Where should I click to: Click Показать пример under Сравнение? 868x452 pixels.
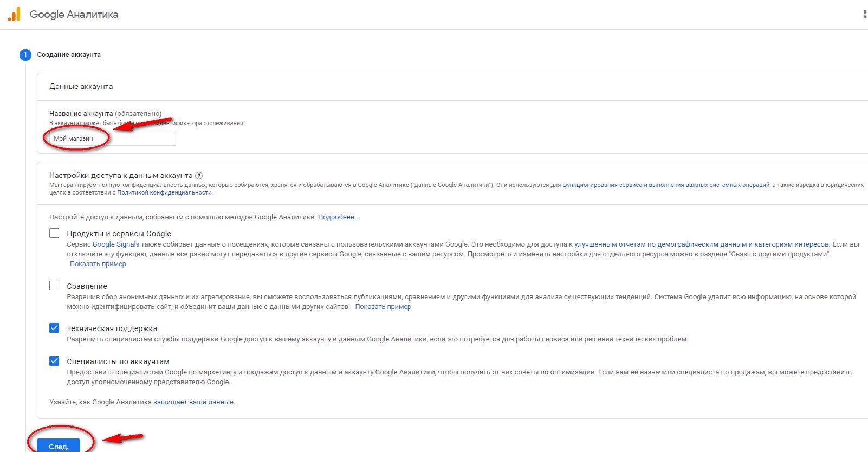click(383, 307)
